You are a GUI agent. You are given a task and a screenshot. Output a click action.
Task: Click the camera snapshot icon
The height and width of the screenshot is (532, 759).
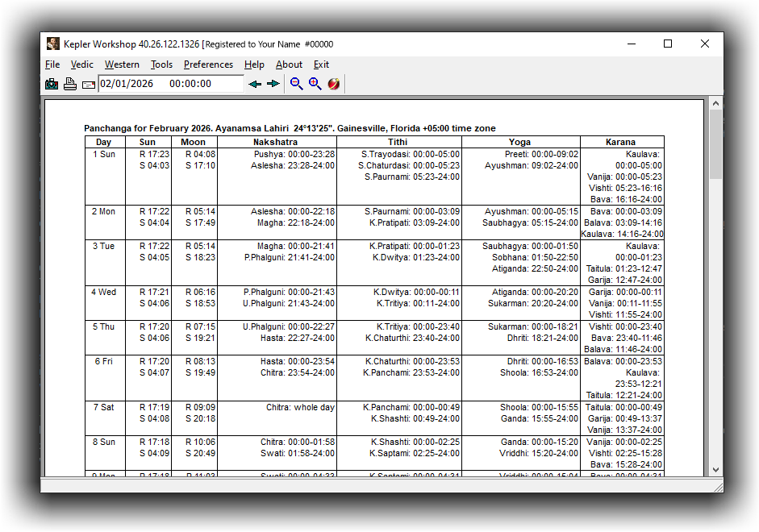tap(52, 84)
